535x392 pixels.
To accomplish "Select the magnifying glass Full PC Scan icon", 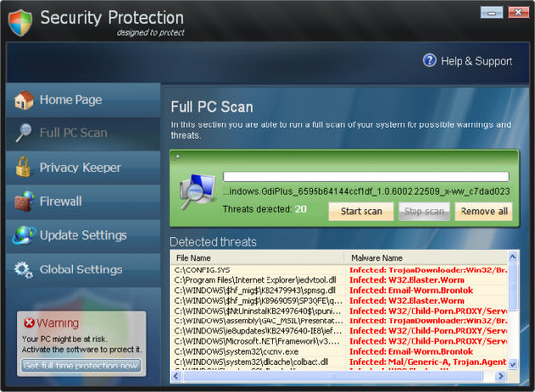I will 24,133.
